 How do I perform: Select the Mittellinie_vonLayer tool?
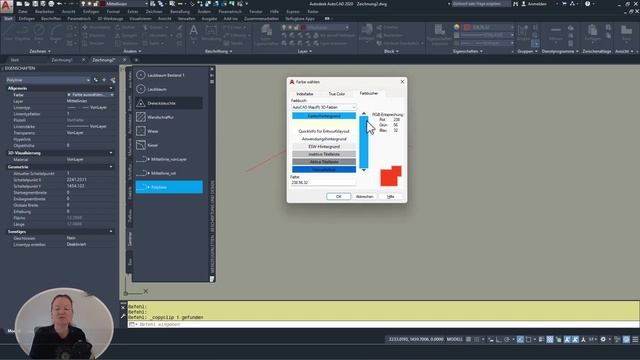[169, 159]
